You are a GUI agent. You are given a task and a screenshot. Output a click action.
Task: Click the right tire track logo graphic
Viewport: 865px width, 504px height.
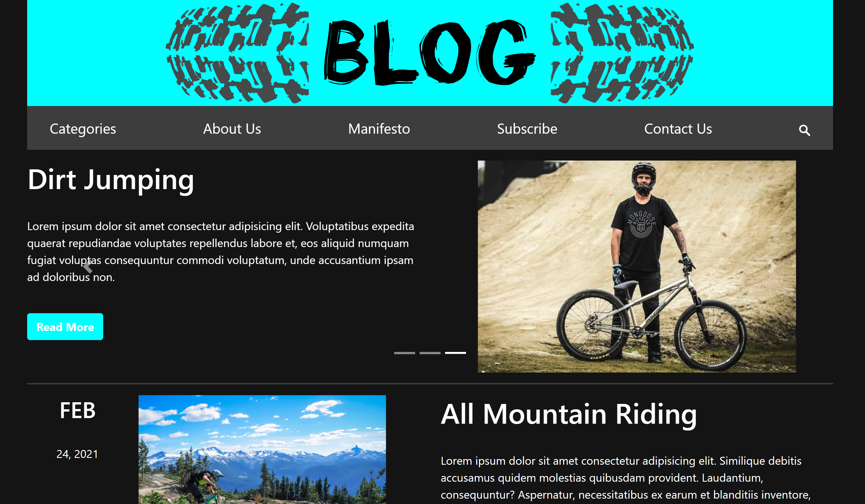pyautogui.click(x=622, y=53)
